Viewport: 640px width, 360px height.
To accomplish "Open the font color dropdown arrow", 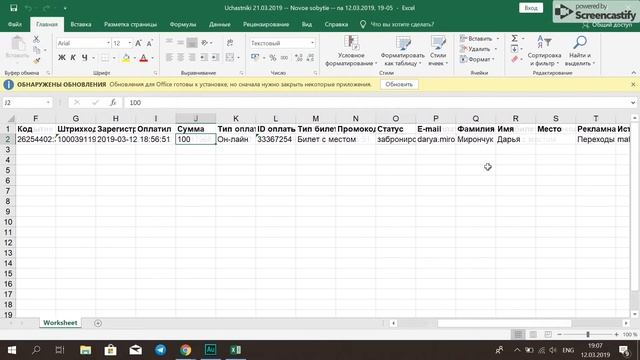I will point(152,58).
